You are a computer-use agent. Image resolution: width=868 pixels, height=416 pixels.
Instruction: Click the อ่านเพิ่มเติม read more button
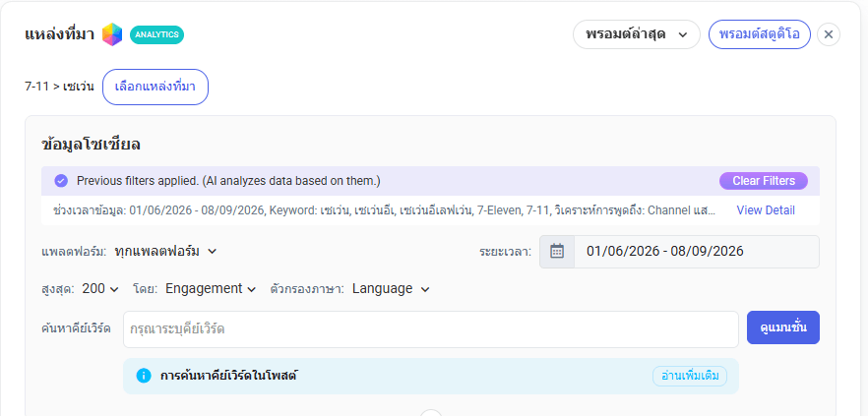click(x=690, y=376)
